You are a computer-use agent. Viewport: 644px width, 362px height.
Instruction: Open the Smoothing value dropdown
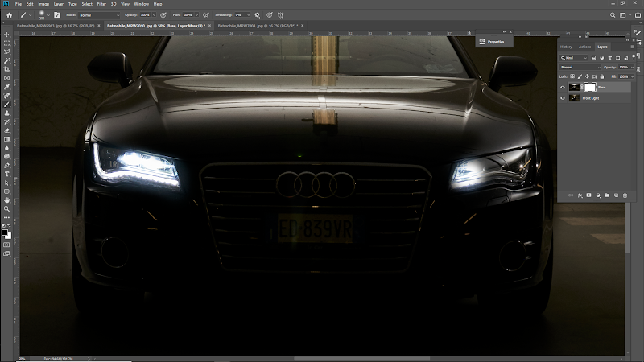tap(249, 15)
